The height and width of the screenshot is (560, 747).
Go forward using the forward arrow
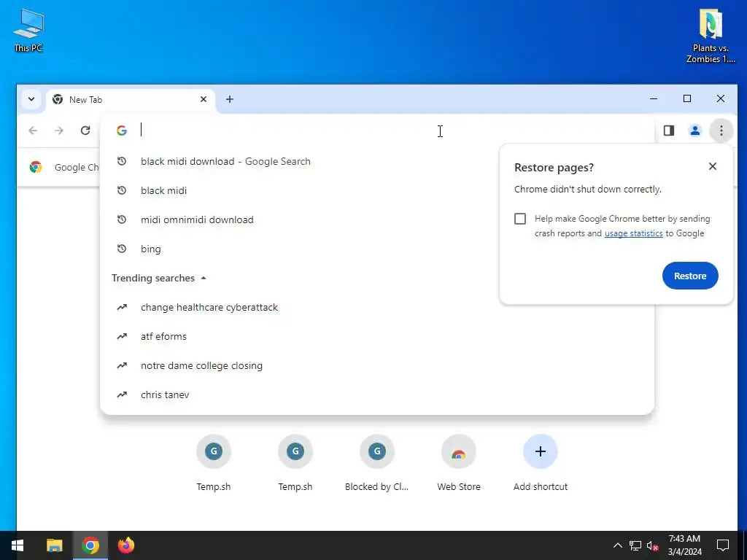pos(59,130)
